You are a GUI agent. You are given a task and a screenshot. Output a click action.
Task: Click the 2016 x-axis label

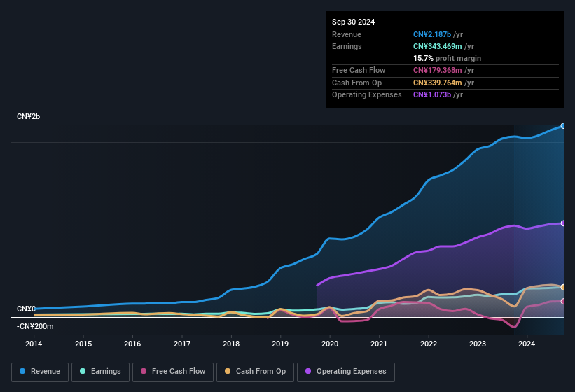click(132, 344)
